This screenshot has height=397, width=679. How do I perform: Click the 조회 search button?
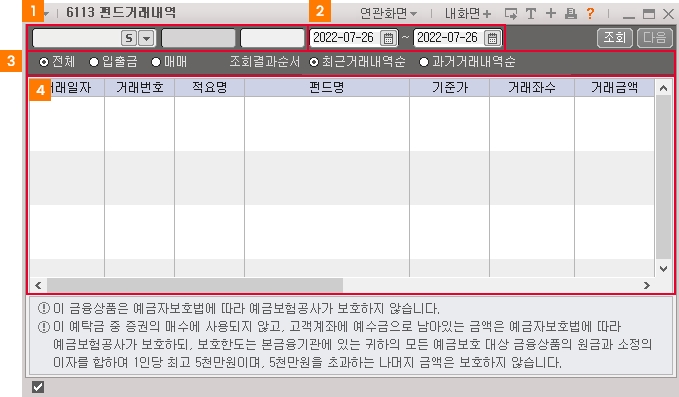[x=615, y=38]
